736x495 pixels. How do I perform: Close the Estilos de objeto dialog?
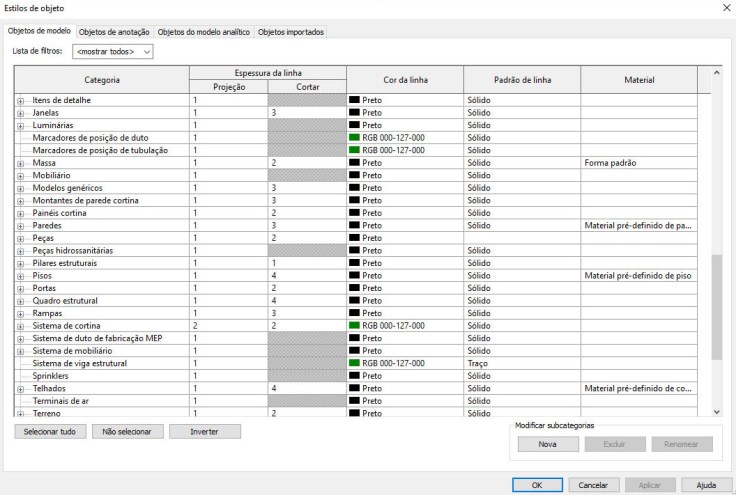coord(724,8)
